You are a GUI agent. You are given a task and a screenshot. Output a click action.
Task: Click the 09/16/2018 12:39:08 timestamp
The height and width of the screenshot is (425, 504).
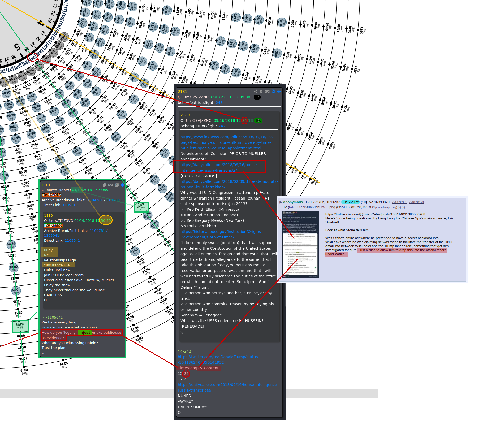[230, 97]
